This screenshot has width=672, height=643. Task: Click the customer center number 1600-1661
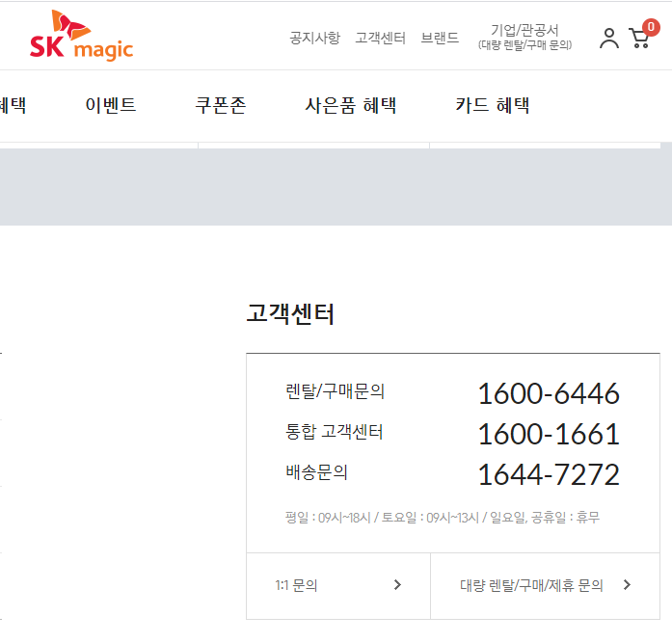tap(549, 434)
